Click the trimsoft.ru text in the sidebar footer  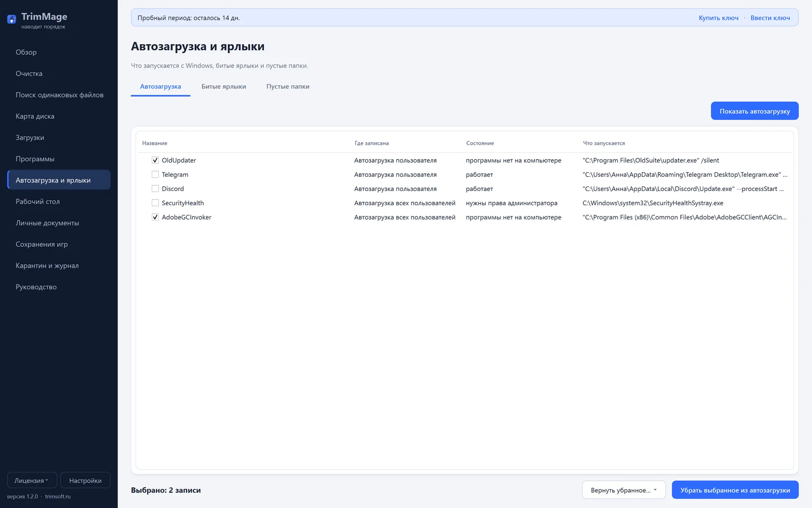(58, 496)
